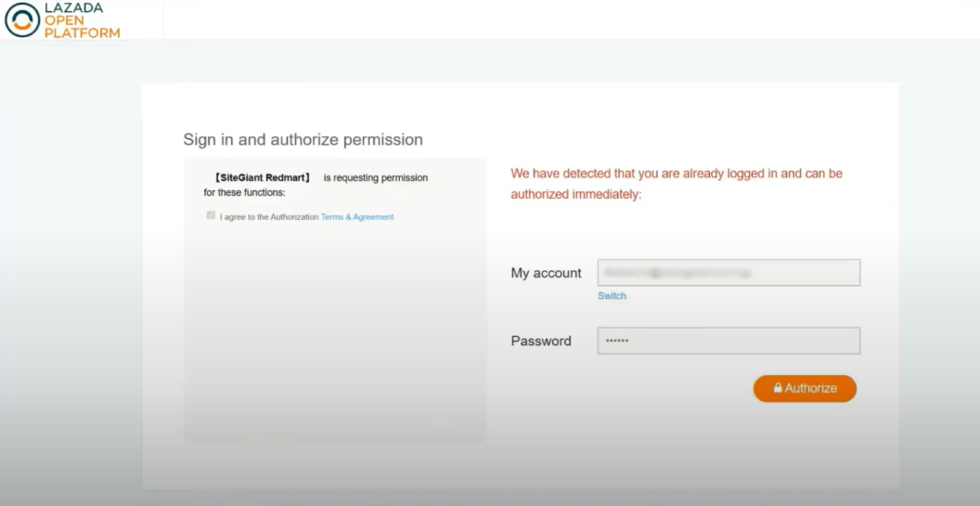Click the 'Sign in and authorize permission' heading
This screenshot has width=980, height=506.
[x=303, y=139]
